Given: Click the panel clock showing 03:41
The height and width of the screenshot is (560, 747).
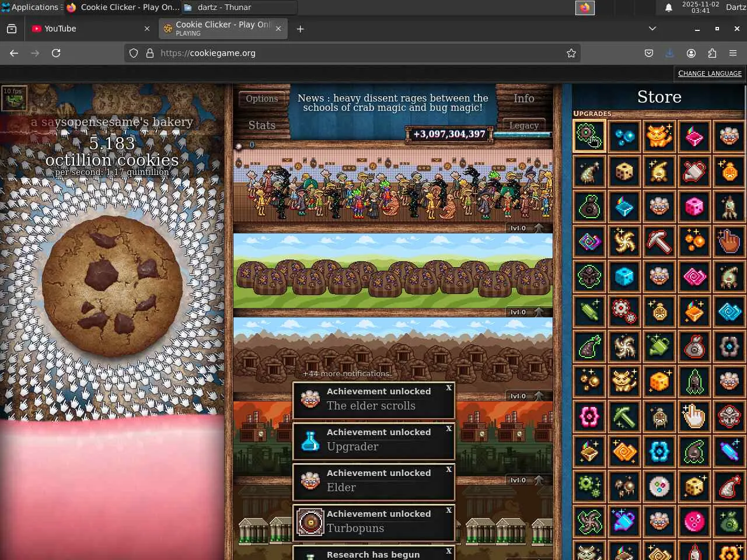Looking at the screenshot, I should click(x=700, y=7).
